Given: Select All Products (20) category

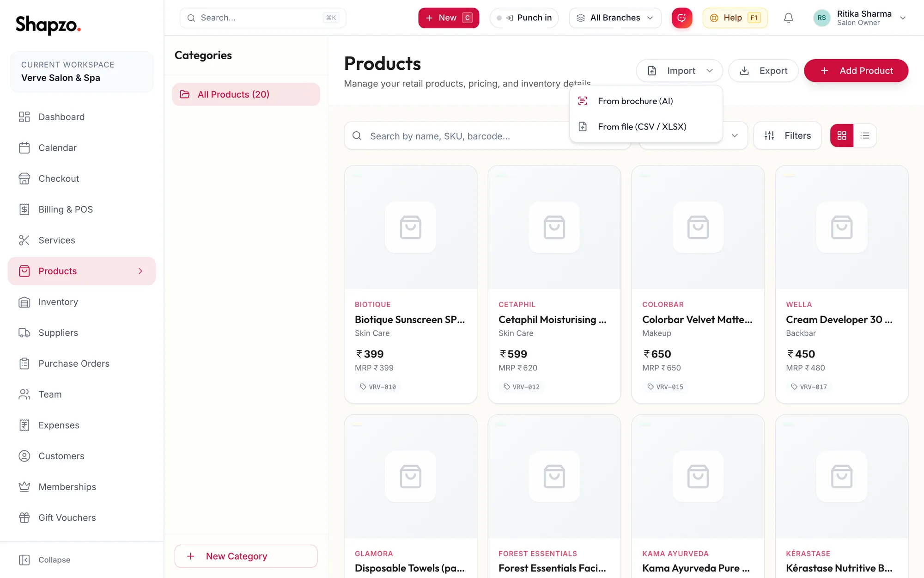Looking at the screenshot, I should click(x=246, y=94).
